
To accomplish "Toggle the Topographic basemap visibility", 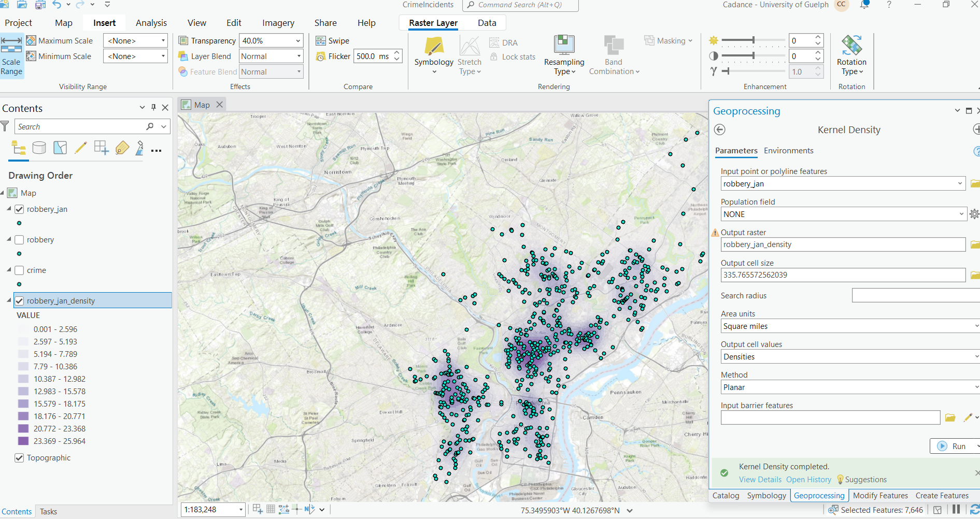I will [x=19, y=458].
